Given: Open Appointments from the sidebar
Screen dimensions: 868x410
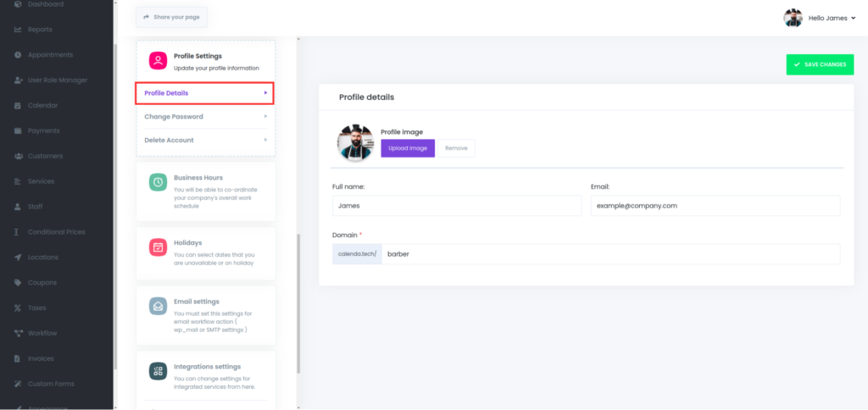Looking at the screenshot, I should [50, 55].
